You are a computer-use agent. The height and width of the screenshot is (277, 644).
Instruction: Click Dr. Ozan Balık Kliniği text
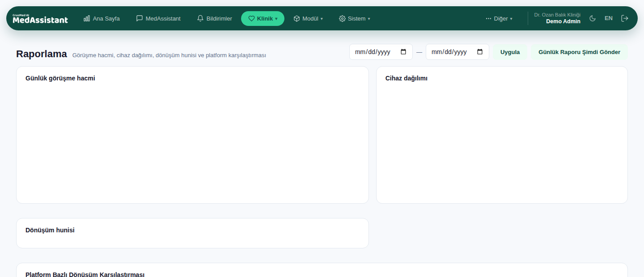click(557, 15)
